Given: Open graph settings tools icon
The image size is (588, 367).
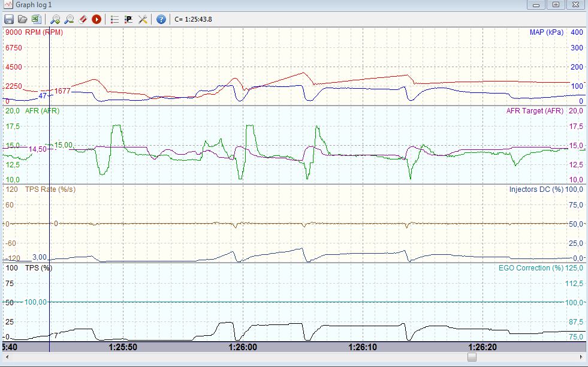Looking at the screenshot, I should click(143, 19).
